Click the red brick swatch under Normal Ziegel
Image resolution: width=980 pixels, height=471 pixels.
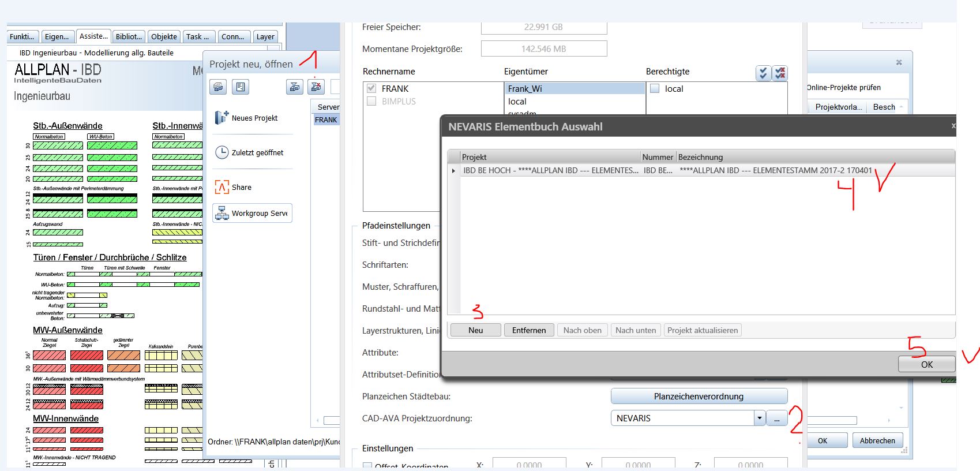point(49,355)
